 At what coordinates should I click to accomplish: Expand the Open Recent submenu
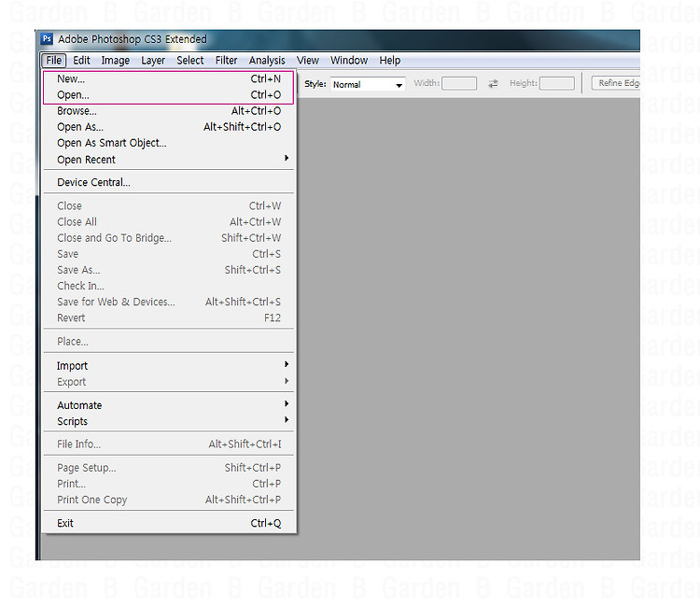(169, 160)
